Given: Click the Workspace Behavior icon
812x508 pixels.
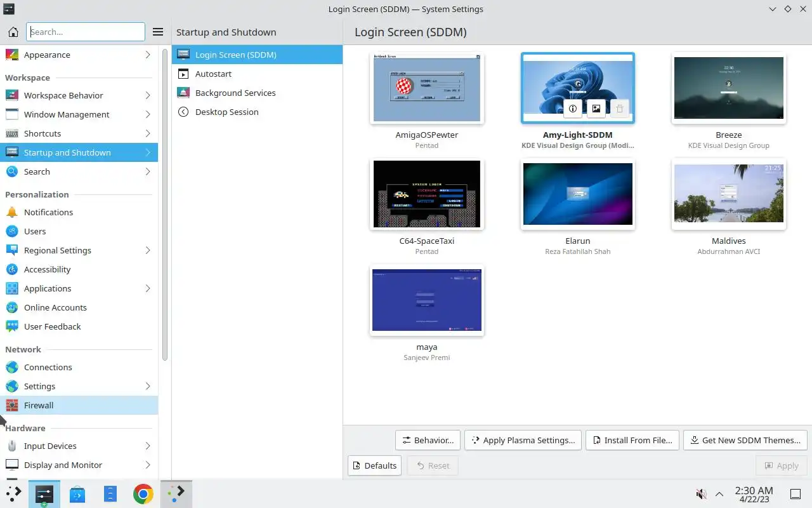Looking at the screenshot, I should tap(12, 95).
